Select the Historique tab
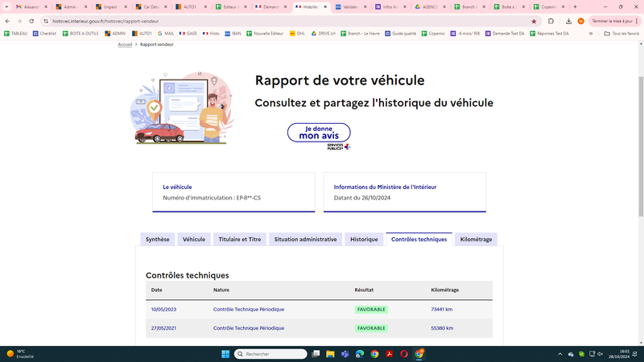The height and width of the screenshot is (362, 644). pyautogui.click(x=364, y=239)
